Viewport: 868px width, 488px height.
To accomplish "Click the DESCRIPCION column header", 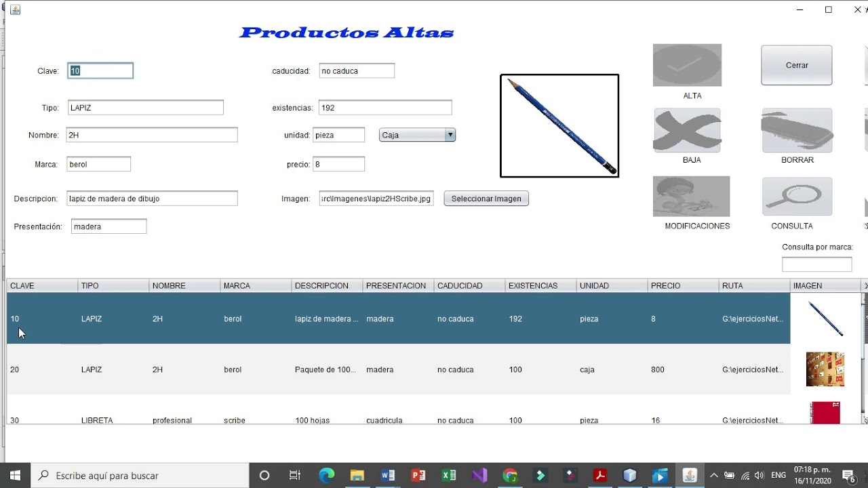I will pyautogui.click(x=327, y=286).
